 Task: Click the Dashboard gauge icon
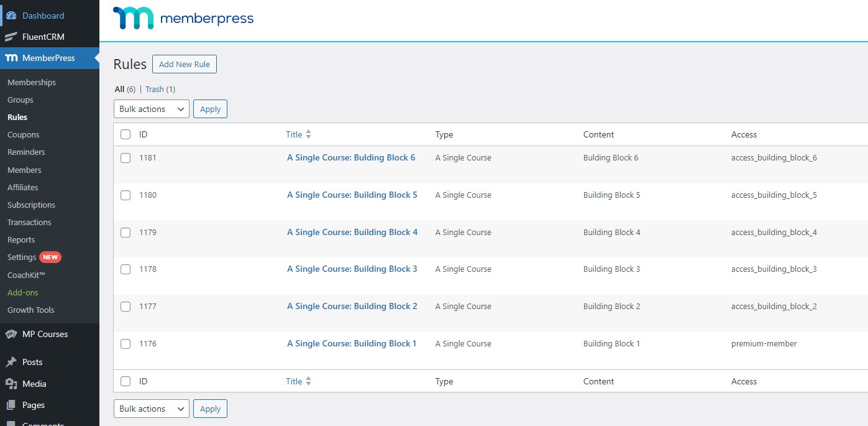coord(11,16)
